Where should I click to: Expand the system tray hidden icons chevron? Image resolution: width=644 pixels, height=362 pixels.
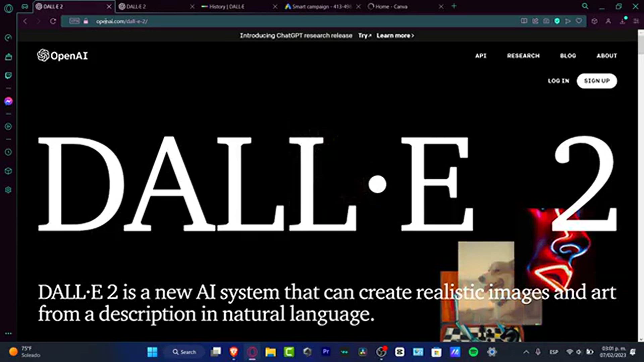(x=526, y=352)
